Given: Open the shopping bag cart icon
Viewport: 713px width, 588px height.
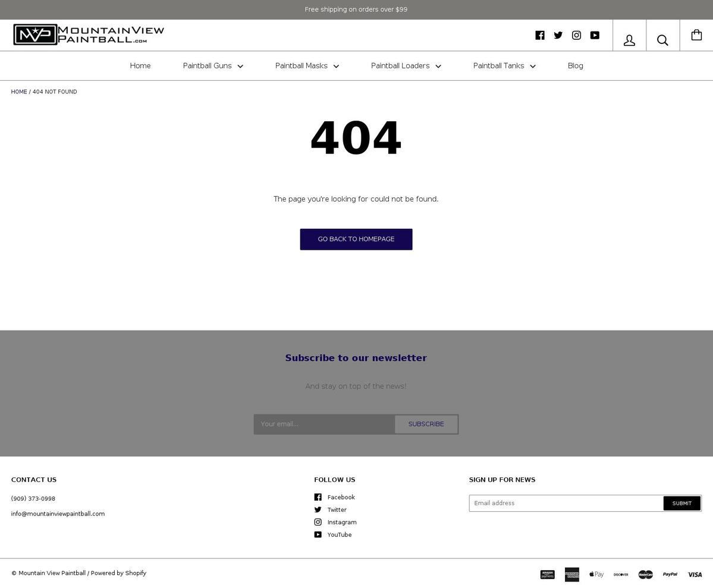Looking at the screenshot, I should 696,35.
